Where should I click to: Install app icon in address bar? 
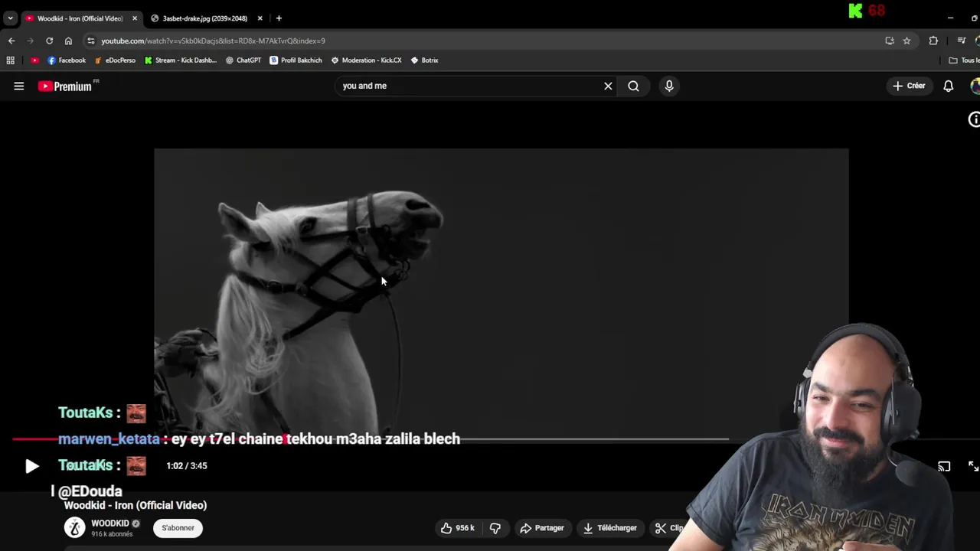(x=890, y=41)
